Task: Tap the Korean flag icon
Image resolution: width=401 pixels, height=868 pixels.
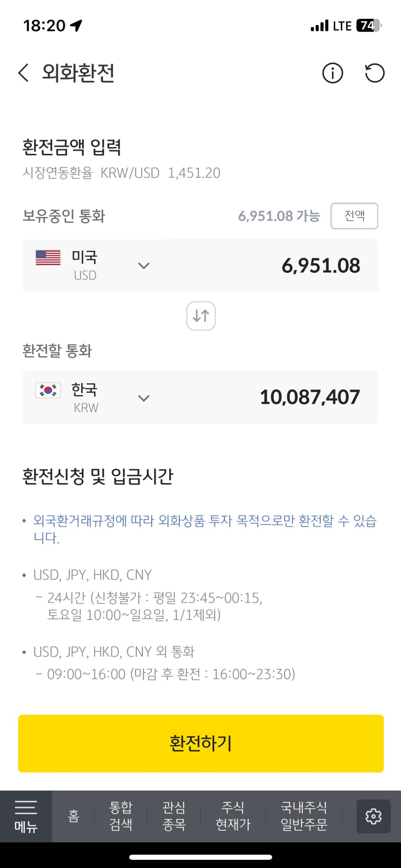Action: (x=48, y=390)
